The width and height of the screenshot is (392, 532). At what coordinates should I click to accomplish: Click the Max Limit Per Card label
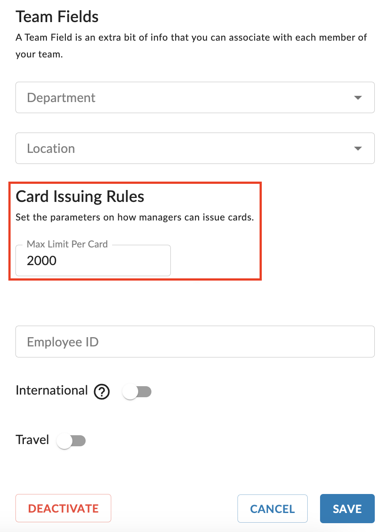coord(67,244)
